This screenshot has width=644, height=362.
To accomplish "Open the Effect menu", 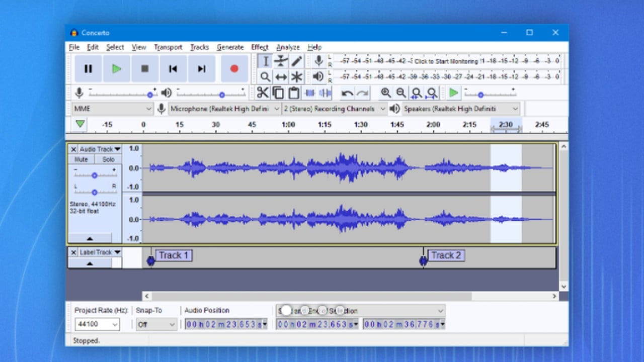I will pos(260,47).
